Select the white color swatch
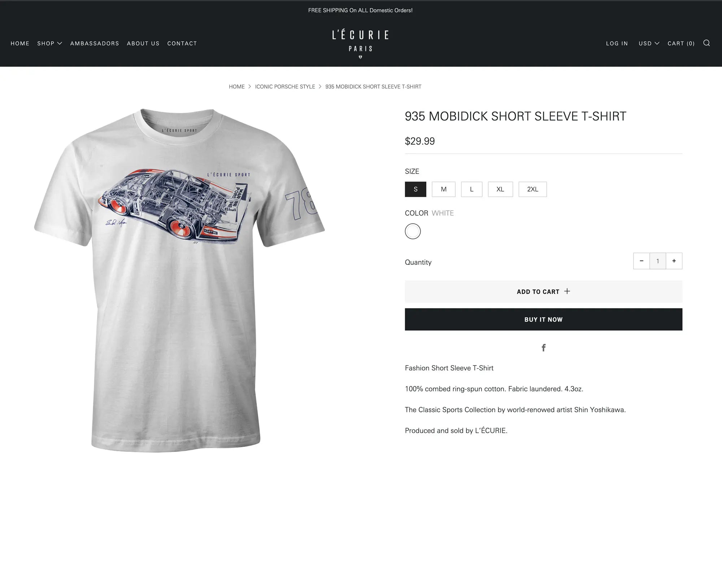Image resolution: width=722 pixels, height=588 pixels. click(x=413, y=231)
